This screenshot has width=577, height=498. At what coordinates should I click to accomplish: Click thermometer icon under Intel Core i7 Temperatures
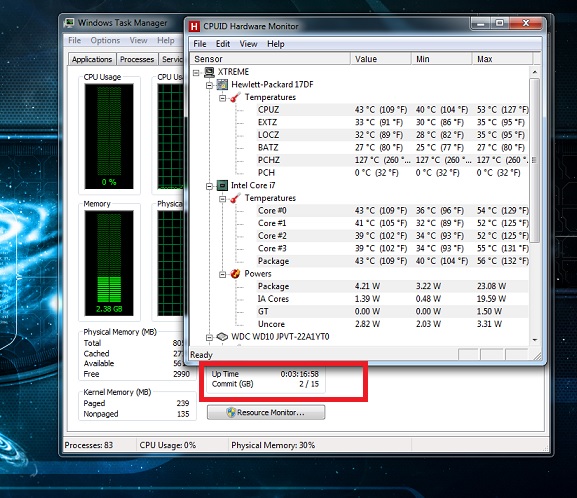[235, 198]
